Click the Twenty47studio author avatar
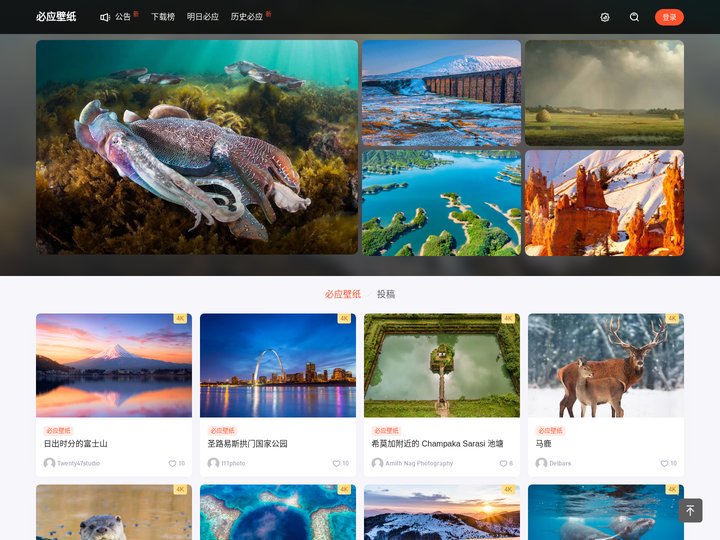720x540 pixels. (49, 463)
